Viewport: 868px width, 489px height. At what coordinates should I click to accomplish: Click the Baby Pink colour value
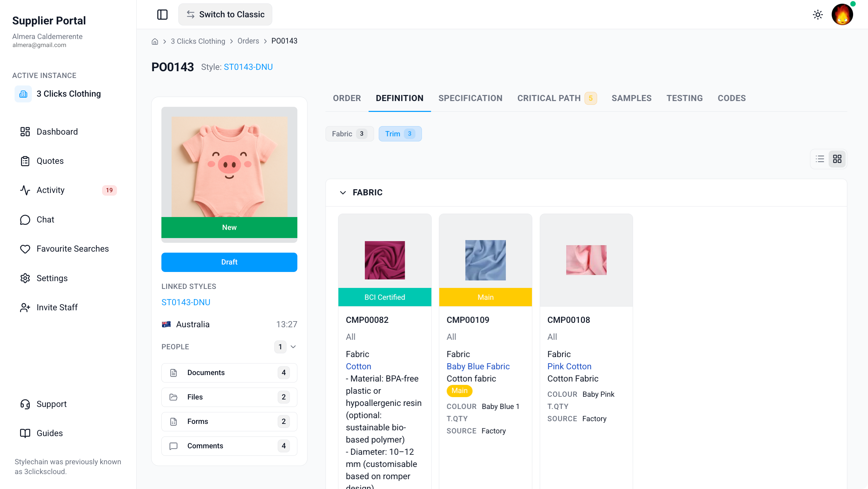[598, 394]
